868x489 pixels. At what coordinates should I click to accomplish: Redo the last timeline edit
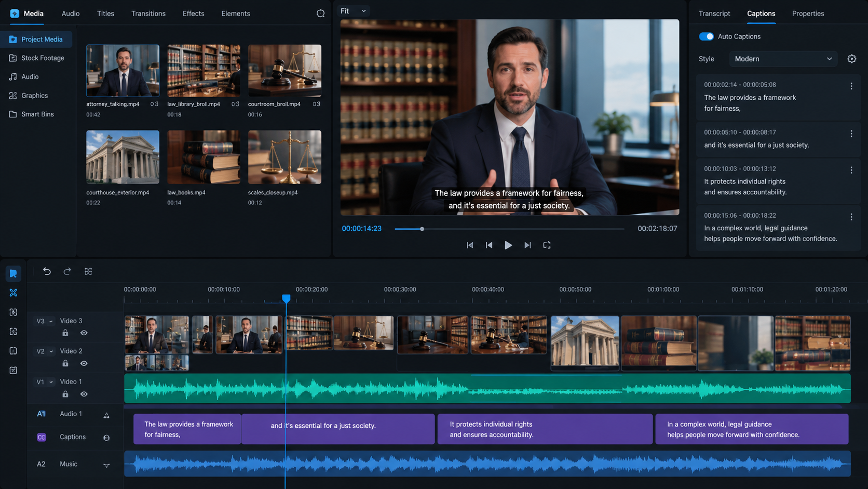pos(67,271)
